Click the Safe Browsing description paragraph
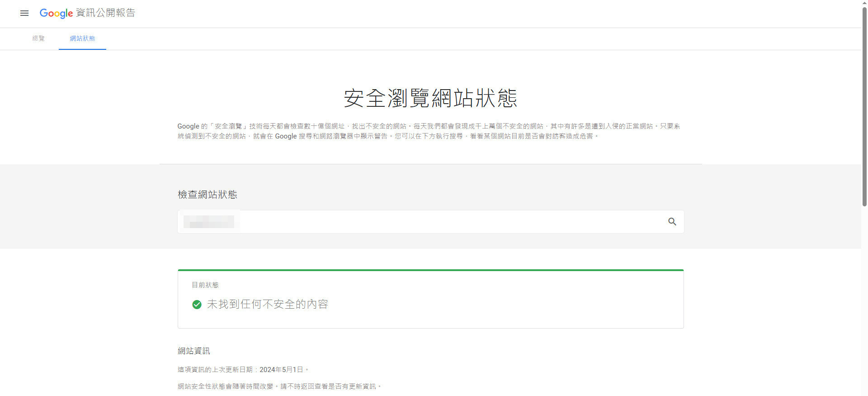Viewport: 868px width, 396px height. [429, 131]
